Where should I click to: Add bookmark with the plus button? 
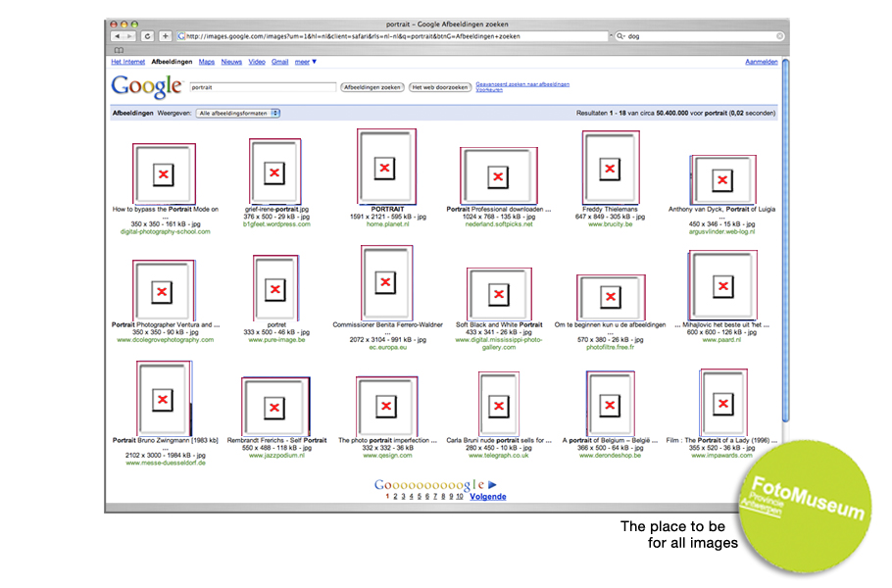[x=165, y=36]
